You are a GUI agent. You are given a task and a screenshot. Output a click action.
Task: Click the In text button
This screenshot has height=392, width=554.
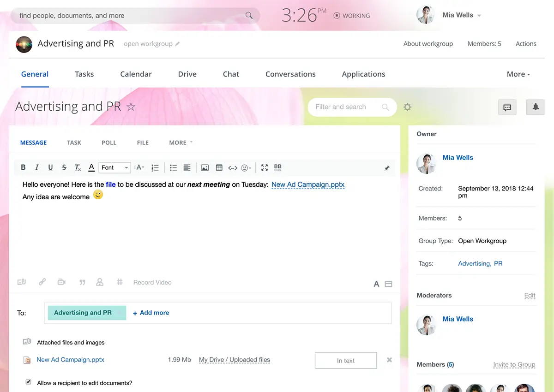345,361
